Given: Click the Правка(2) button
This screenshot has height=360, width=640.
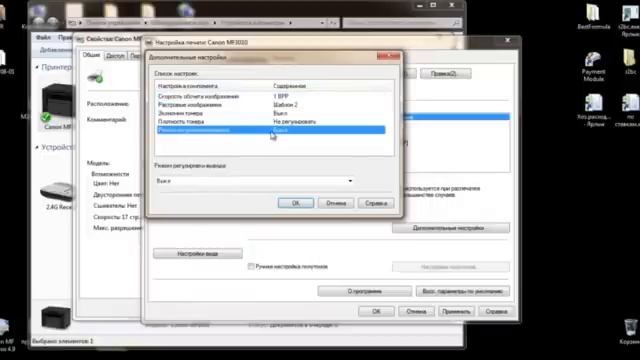Looking at the screenshot, I should click(445, 73).
